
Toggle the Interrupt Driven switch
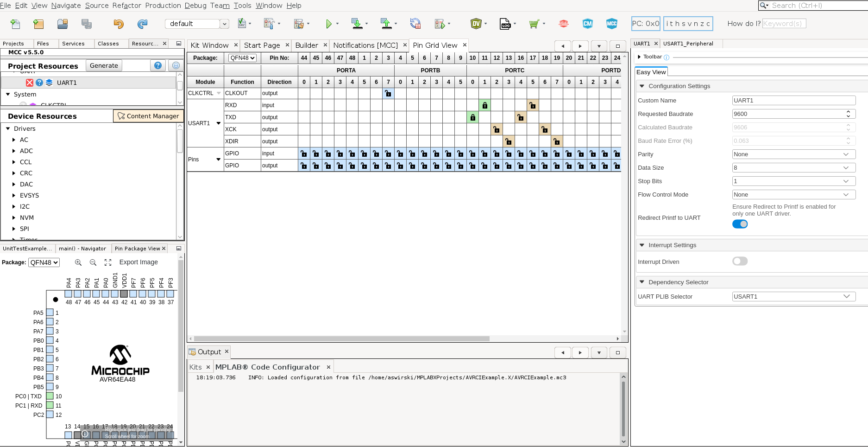coord(740,261)
